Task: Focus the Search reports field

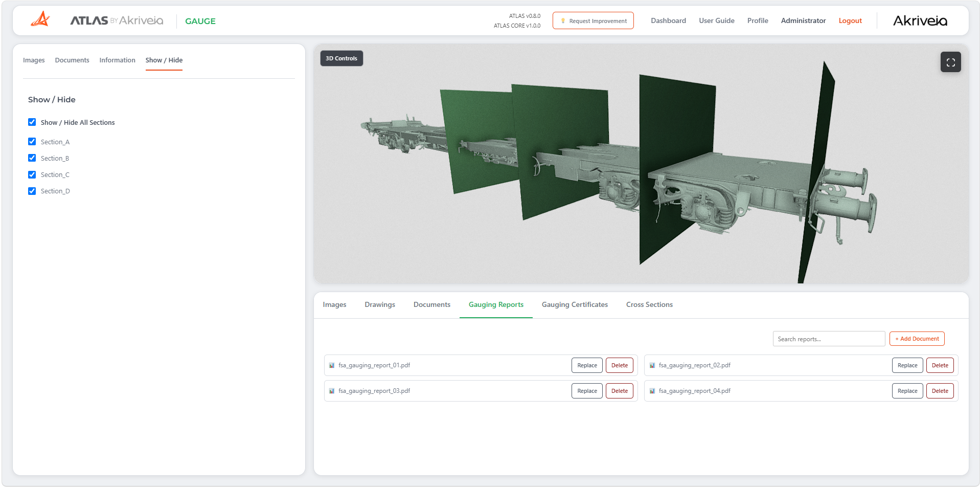Action: pyautogui.click(x=829, y=339)
